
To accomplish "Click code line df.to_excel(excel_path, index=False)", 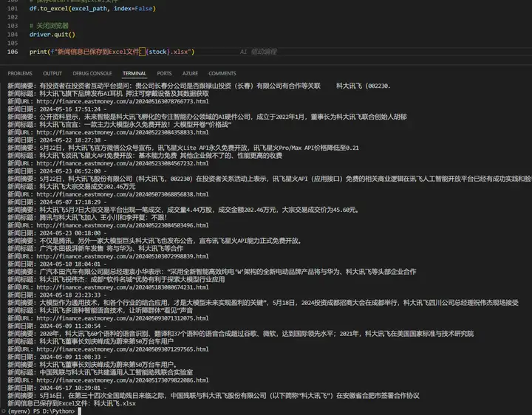I will [x=92, y=8].
